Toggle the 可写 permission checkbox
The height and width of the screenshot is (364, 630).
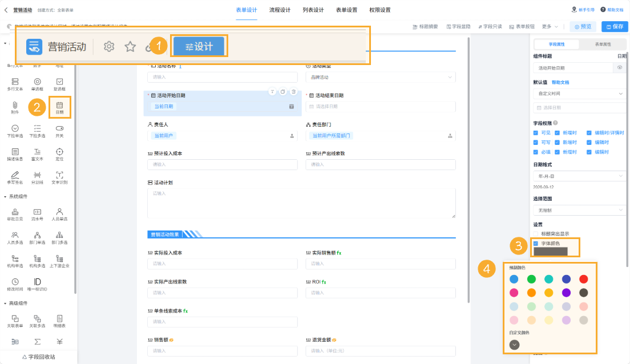(x=536, y=142)
